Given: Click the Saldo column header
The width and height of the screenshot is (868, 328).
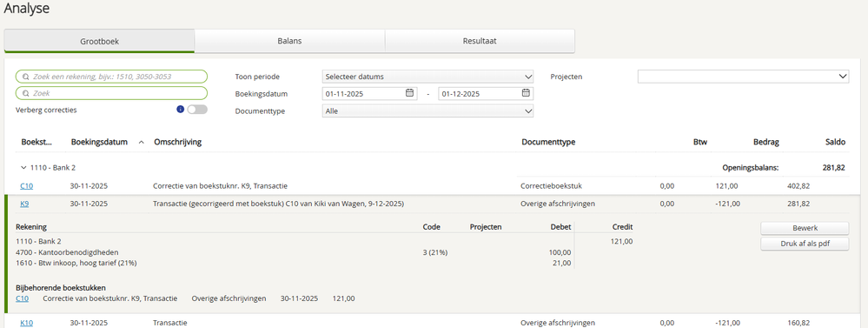Looking at the screenshot, I should tap(835, 143).
